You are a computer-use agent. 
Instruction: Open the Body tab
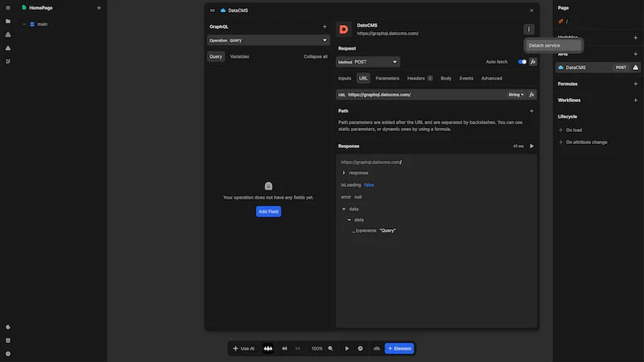coord(446,78)
